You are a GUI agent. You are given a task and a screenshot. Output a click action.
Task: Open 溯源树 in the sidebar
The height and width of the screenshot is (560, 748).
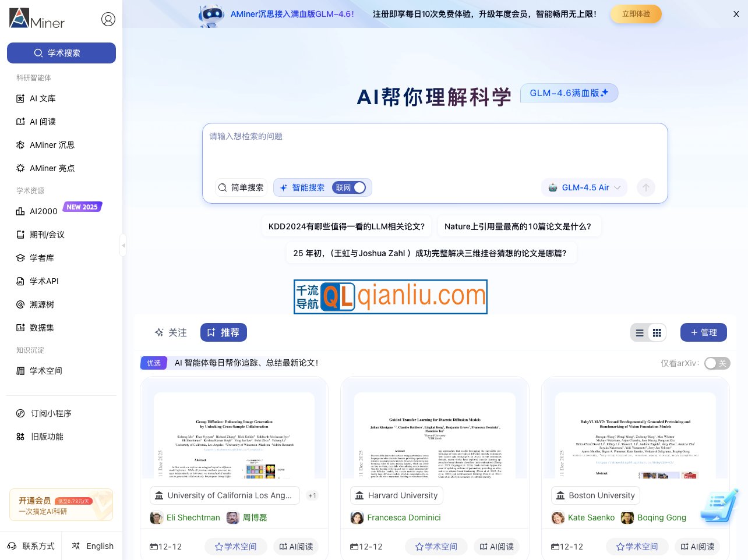click(41, 304)
